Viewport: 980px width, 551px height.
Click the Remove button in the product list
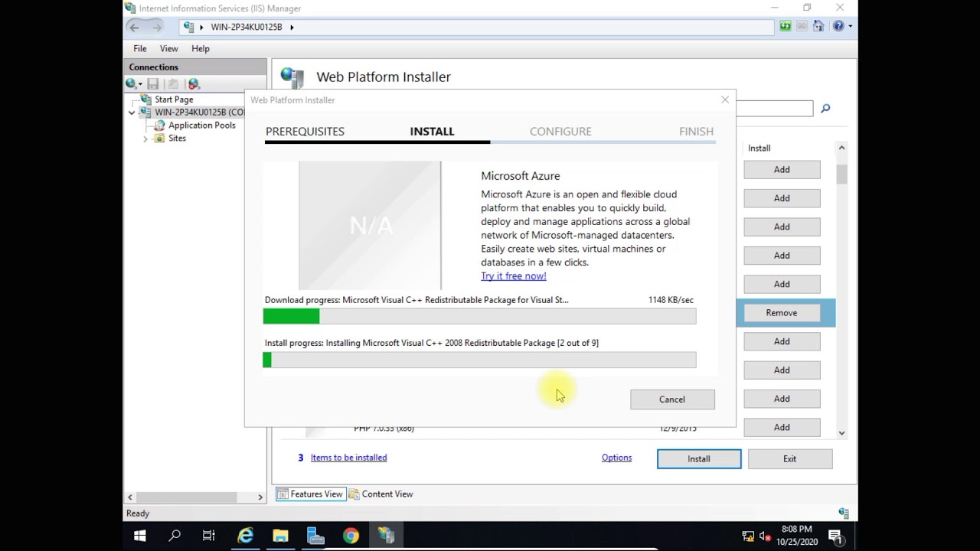coord(782,313)
